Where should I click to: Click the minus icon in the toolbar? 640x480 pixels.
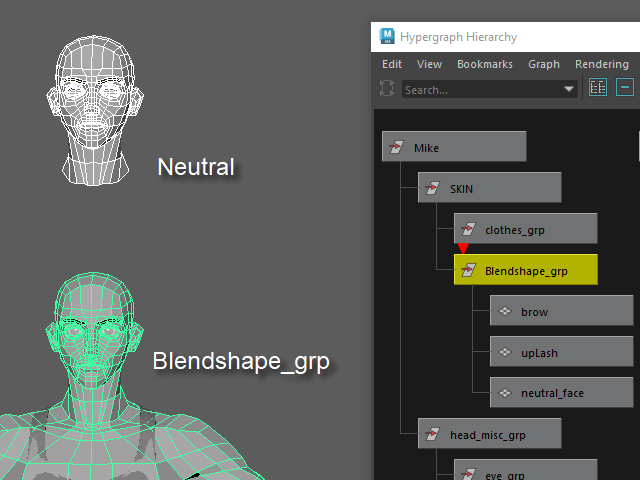tap(625, 88)
